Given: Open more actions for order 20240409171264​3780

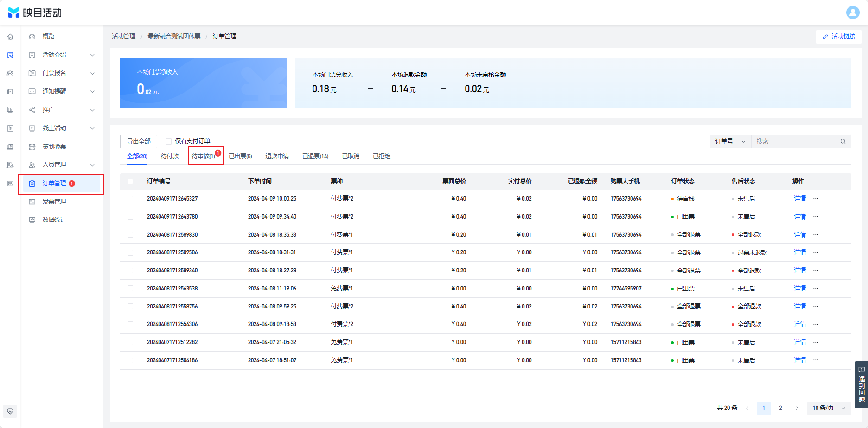Looking at the screenshot, I should pos(816,216).
